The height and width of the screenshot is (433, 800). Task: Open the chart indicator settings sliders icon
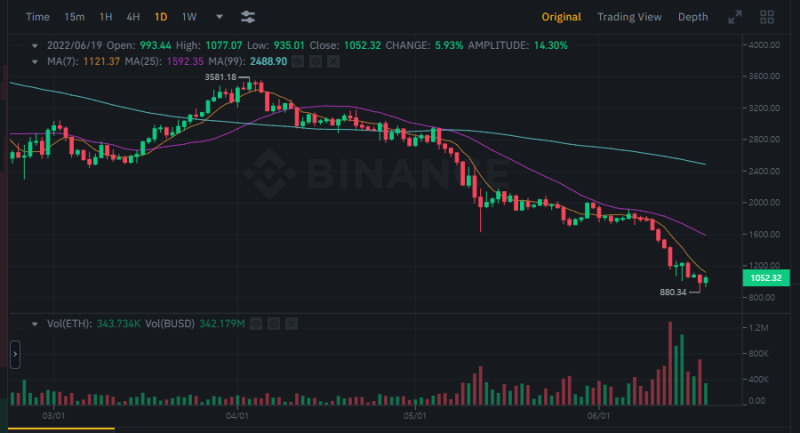(248, 17)
